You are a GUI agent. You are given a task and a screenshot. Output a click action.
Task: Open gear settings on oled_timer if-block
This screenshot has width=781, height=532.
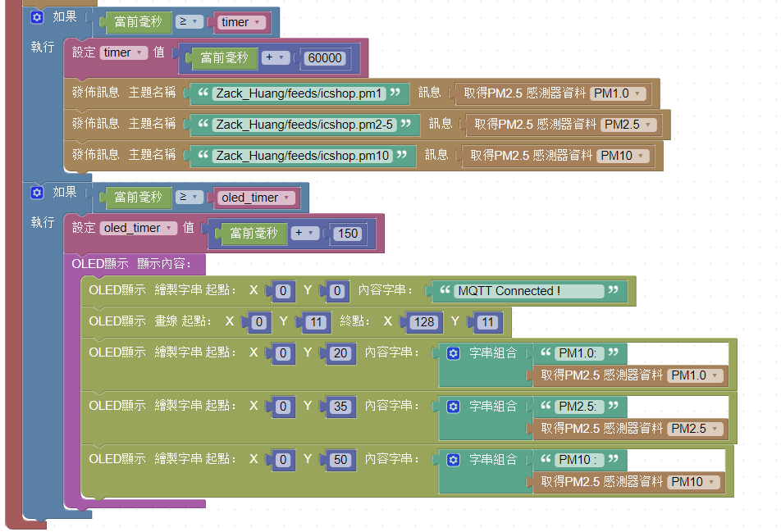tap(37, 193)
